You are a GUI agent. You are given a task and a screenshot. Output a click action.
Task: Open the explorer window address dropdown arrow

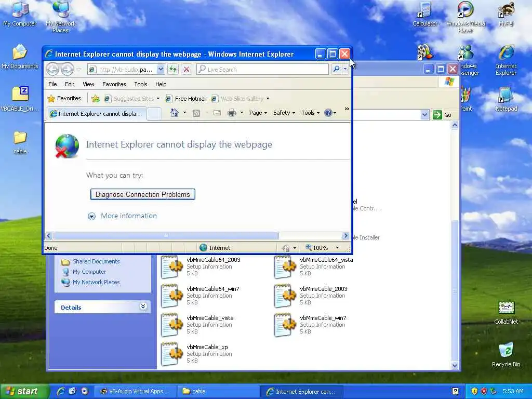pos(424,115)
